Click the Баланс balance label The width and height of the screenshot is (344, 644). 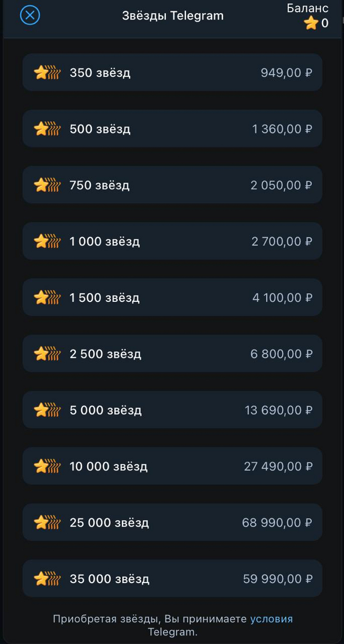[x=307, y=8]
